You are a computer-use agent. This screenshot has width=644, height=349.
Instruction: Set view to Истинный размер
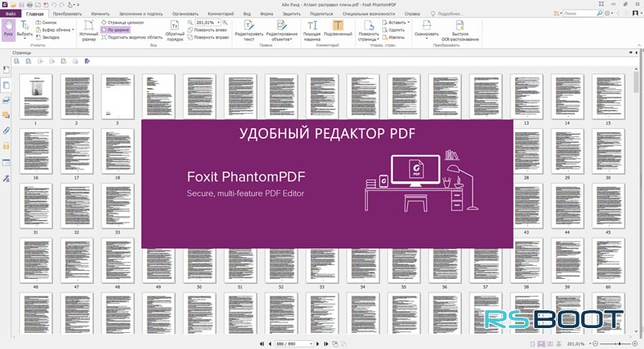pyautogui.click(x=89, y=31)
